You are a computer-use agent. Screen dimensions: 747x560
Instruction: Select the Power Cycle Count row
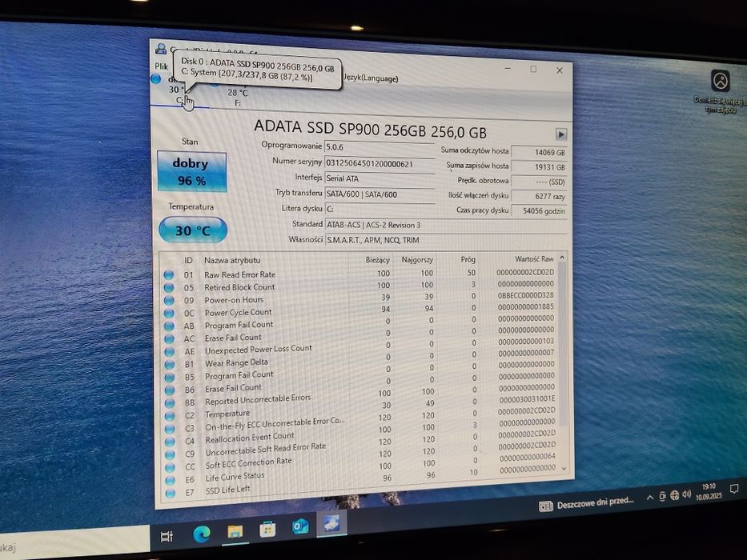tap(359, 311)
